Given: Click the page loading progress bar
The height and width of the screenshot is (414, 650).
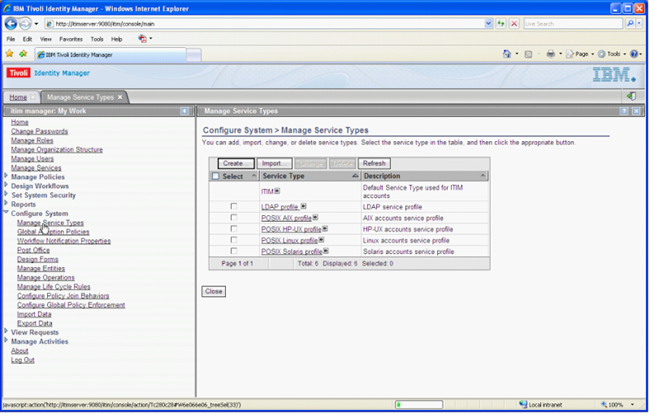Looking at the screenshot, I should tap(419, 404).
